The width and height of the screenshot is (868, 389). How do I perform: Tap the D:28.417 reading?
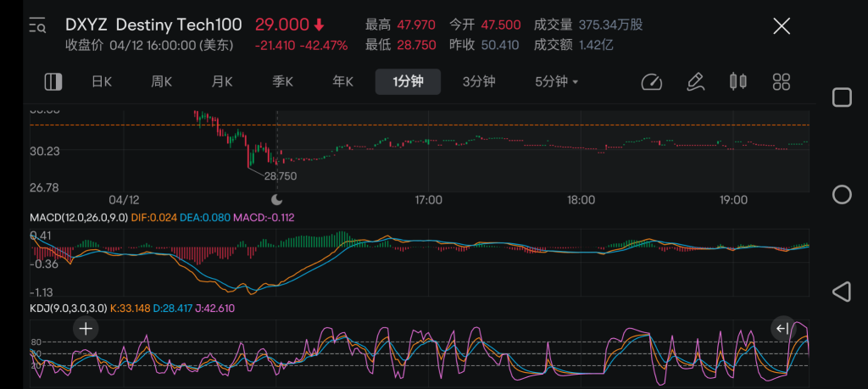(172, 308)
